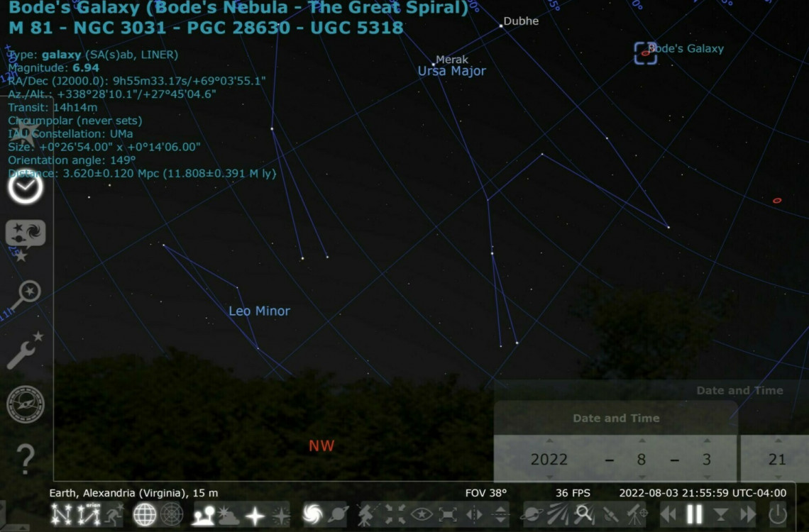Open configuration window wrench icon
This screenshot has height=532, width=809.
(25, 350)
